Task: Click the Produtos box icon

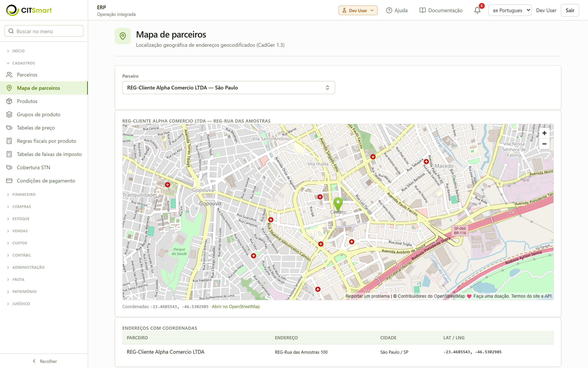Action: pos(9,101)
